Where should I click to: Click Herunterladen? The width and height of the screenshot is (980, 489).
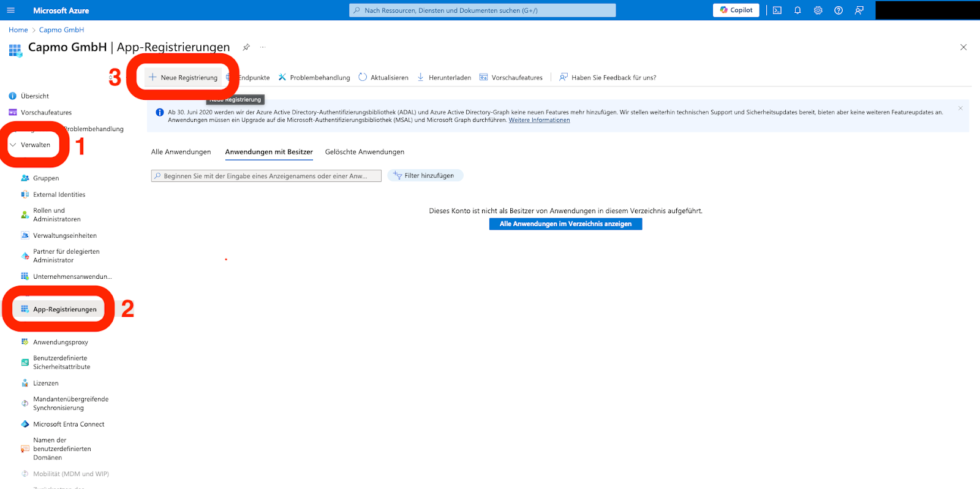coord(444,78)
